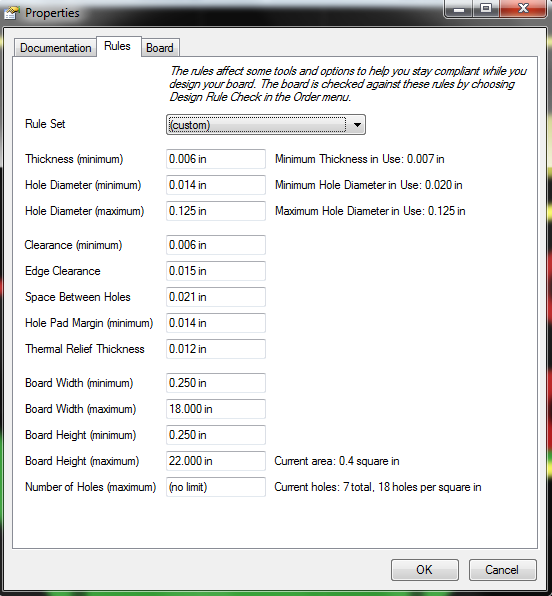Click the Clearance (minimum) input box
552x596 pixels.
click(216, 245)
